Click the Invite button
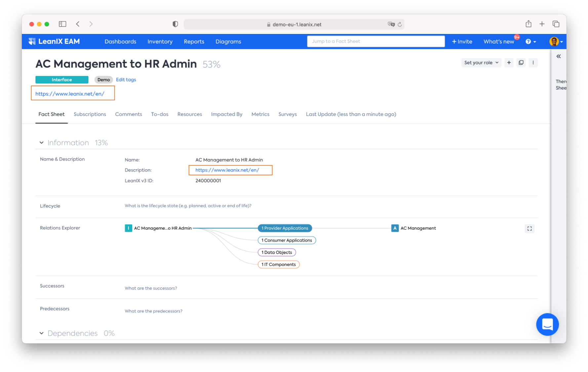The image size is (588, 372). pyautogui.click(x=462, y=42)
